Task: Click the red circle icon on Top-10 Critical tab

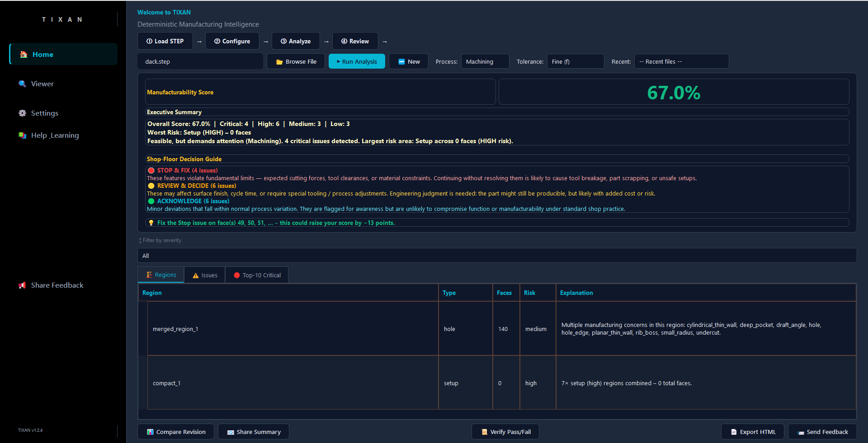Action: click(x=237, y=275)
